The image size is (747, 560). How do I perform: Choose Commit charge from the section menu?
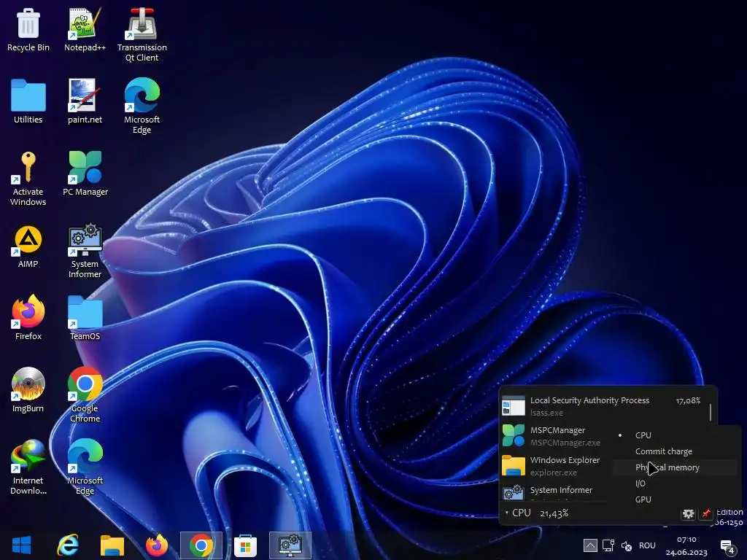[x=675, y=451]
